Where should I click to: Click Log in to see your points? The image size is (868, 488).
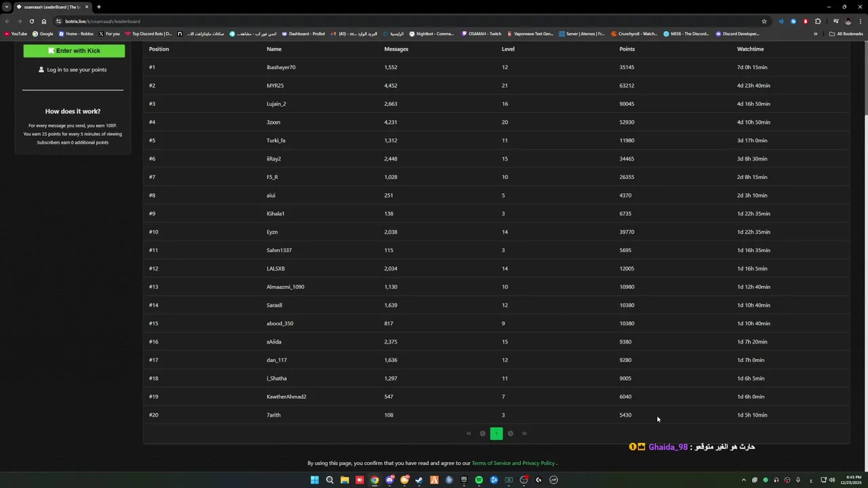coord(73,70)
